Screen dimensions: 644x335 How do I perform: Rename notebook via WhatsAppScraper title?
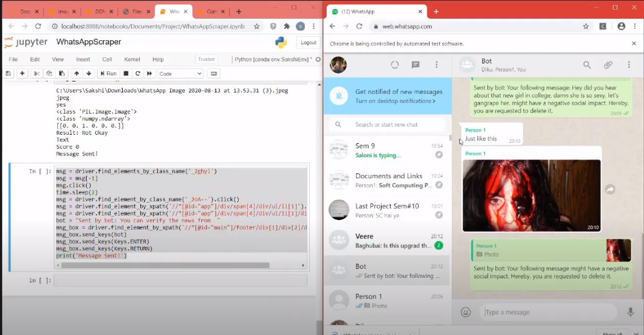pos(89,42)
